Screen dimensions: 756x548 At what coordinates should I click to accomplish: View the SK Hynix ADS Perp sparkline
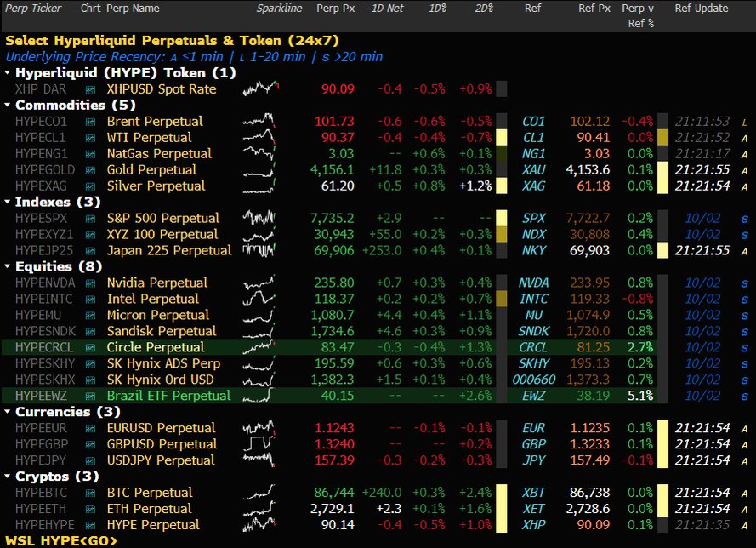tap(259, 363)
